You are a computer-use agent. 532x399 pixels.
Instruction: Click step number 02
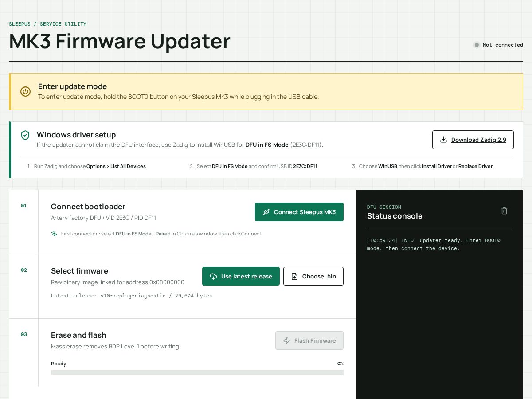point(24,270)
